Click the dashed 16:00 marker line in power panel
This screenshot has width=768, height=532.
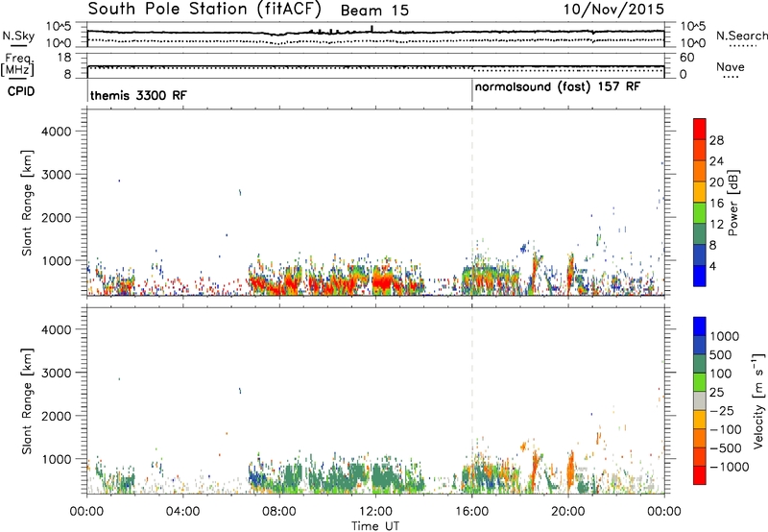[472, 203]
